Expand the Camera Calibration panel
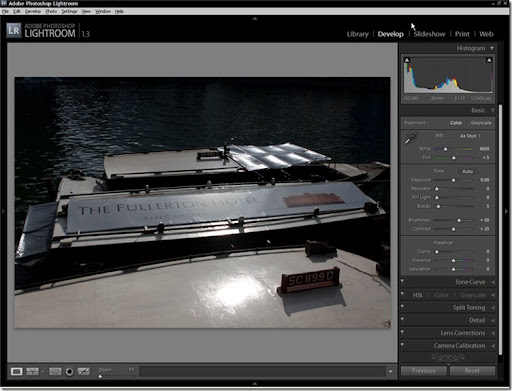The height and width of the screenshot is (391, 512). pos(492,346)
